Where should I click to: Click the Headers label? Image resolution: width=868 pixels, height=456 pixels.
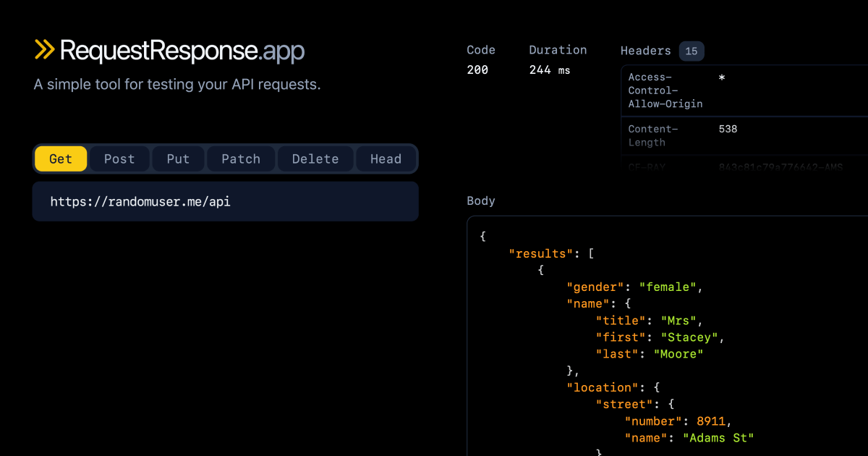point(646,51)
